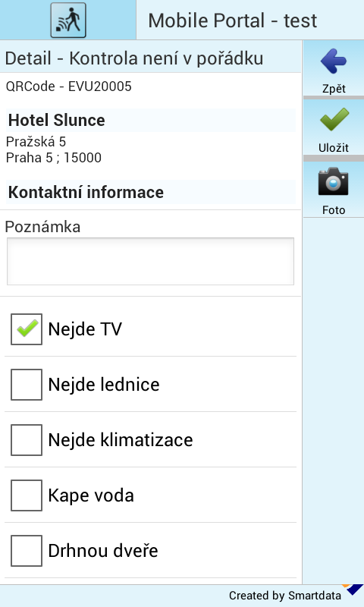Click the Foto label text
The image size is (364, 607).
[x=334, y=210]
